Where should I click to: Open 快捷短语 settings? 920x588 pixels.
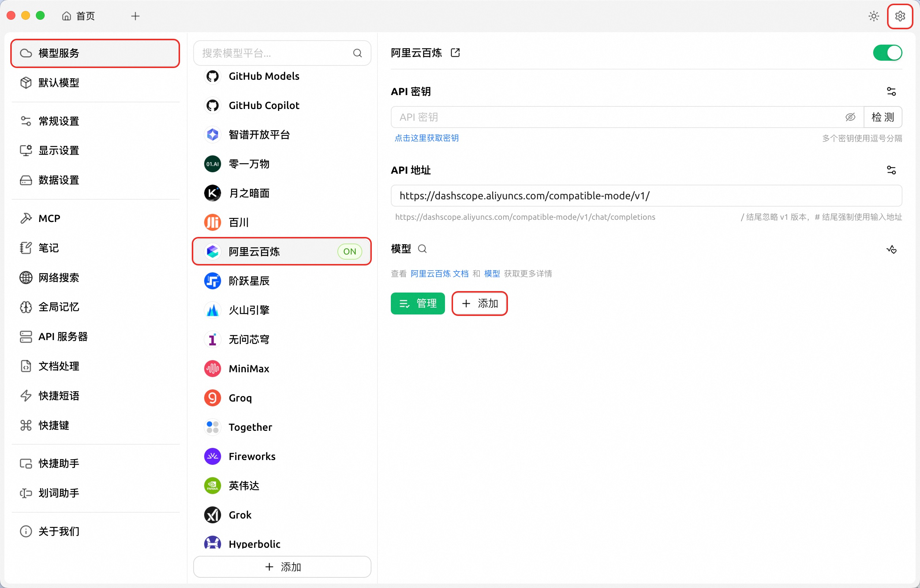[x=95, y=396]
